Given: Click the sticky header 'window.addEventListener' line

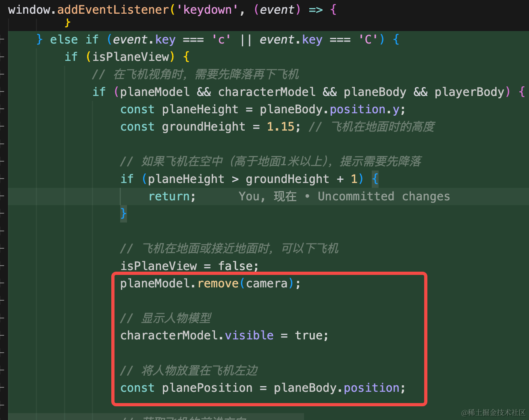Looking at the screenshot, I should [172, 9].
